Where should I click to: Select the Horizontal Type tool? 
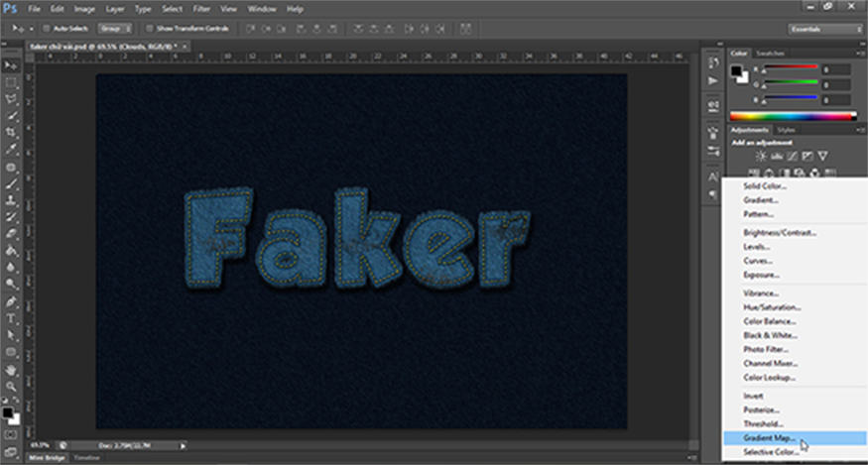[x=11, y=318]
